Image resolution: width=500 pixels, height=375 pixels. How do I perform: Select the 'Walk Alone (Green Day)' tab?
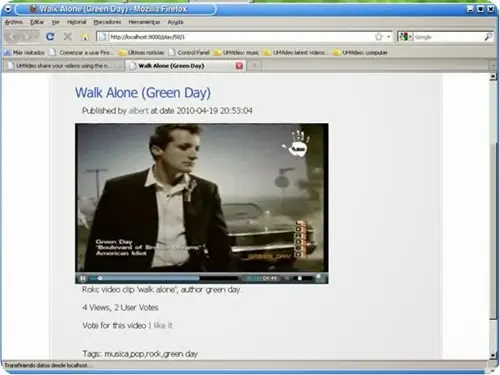pos(182,66)
